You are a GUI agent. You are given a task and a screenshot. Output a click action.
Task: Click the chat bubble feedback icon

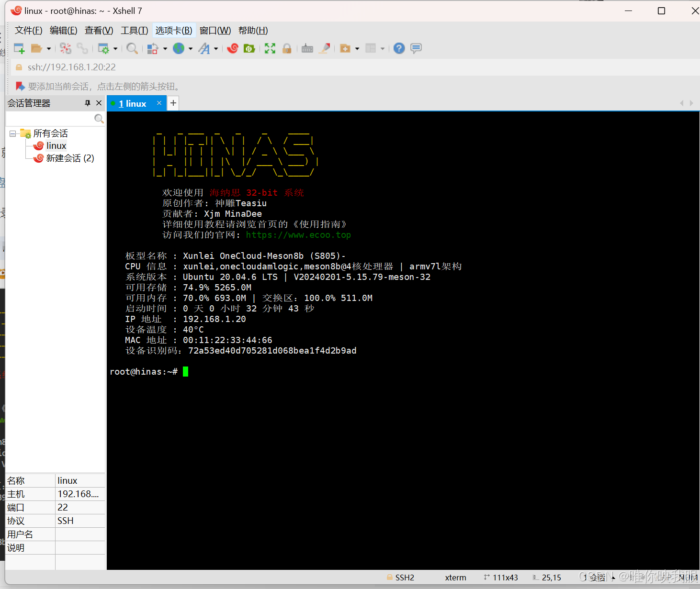pyautogui.click(x=416, y=48)
